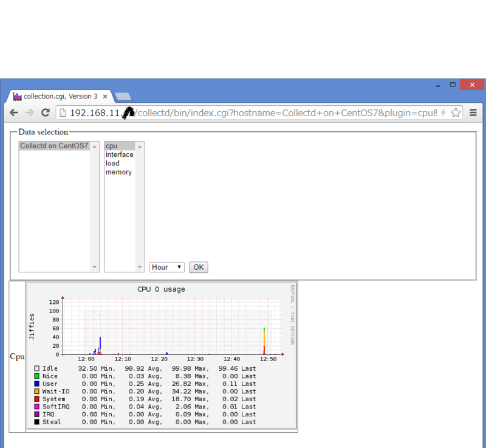This screenshot has height=448, width=486.
Task: Bookmark page with the star icon
Action: [x=455, y=112]
